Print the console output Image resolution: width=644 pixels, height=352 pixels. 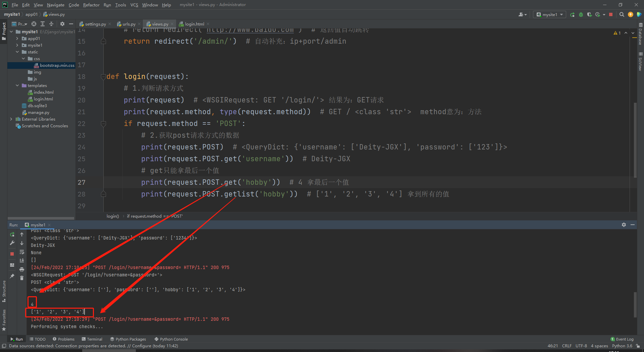[x=22, y=269]
